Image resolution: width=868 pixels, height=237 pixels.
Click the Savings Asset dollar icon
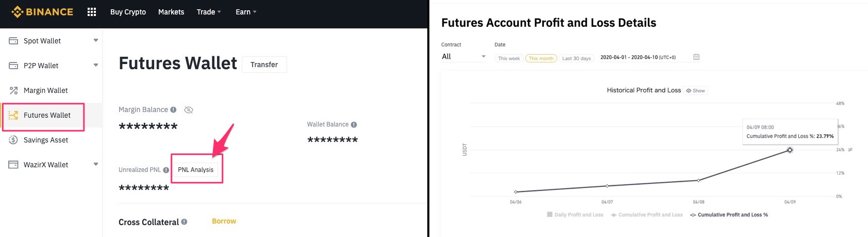coord(14,140)
